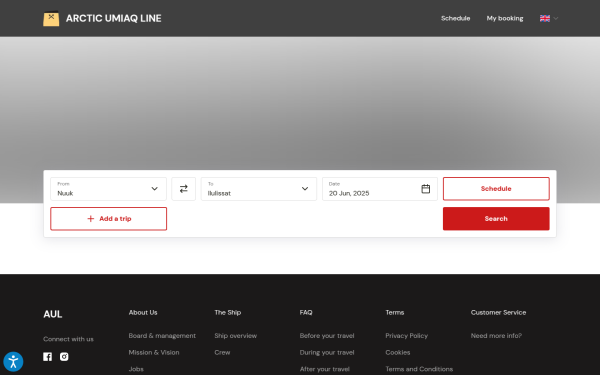
Task: Open Before your travel FAQ link
Action: [327, 336]
